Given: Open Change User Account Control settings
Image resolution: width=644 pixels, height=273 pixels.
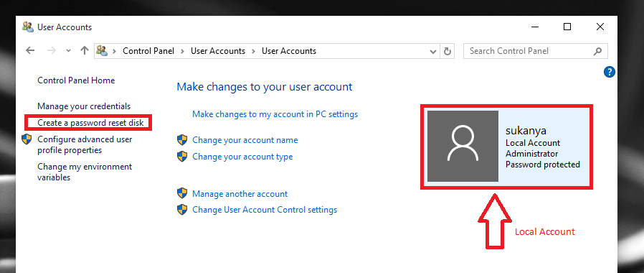Looking at the screenshot, I should pos(265,210).
